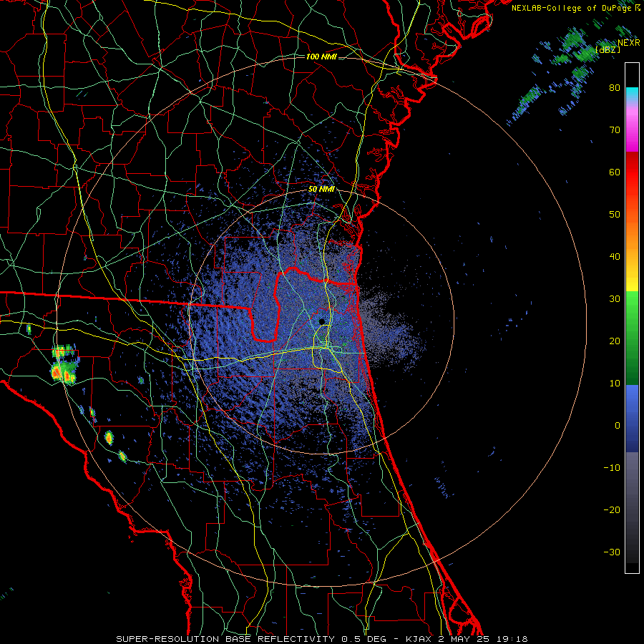Click the -10 value on the dBZ scale
Viewport: 644px width, 644px height.
[612, 467]
